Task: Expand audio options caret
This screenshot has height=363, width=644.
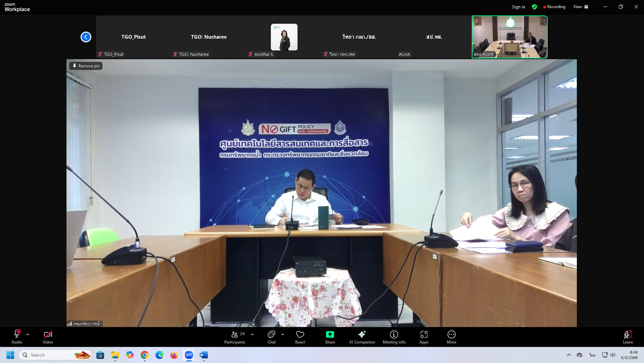Action: coord(28,335)
